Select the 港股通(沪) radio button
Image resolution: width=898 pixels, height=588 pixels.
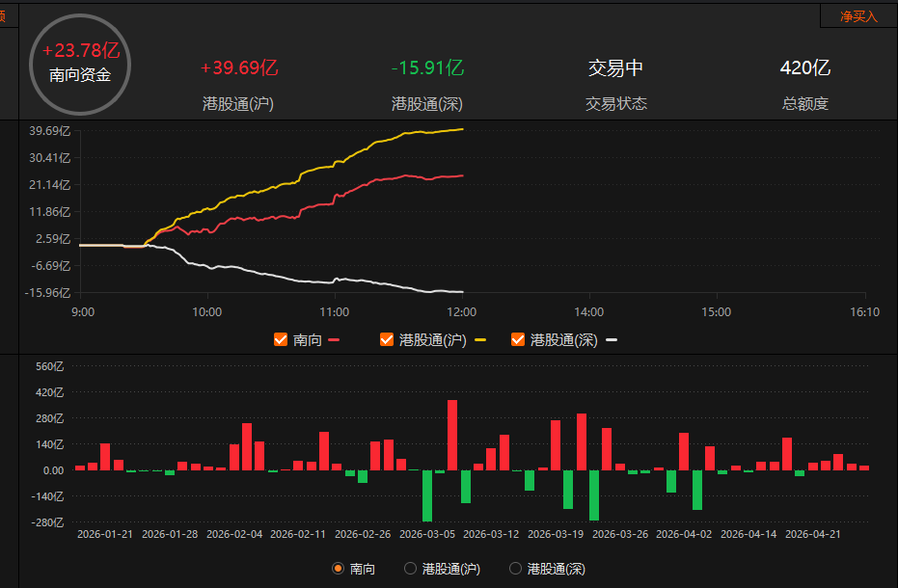[x=410, y=569]
